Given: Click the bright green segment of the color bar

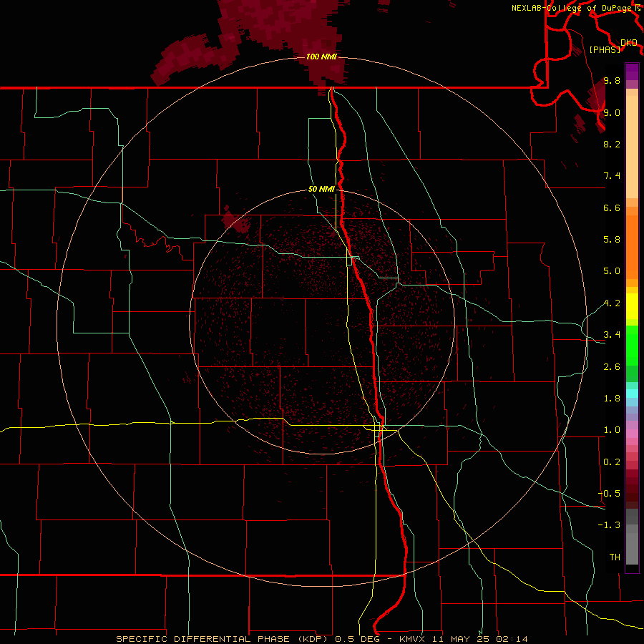Looking at the screenshot, I should coord(632,345).
